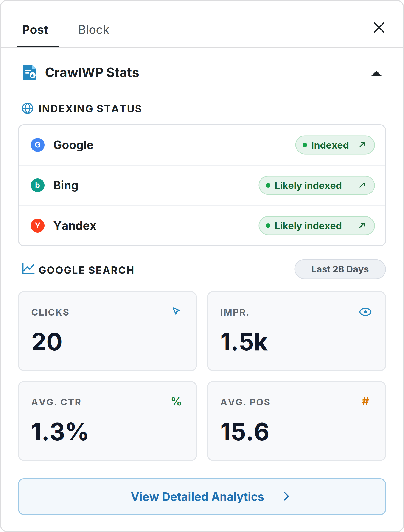
Task: Click the CrawlWP Stats panel title
Action: 92,73
